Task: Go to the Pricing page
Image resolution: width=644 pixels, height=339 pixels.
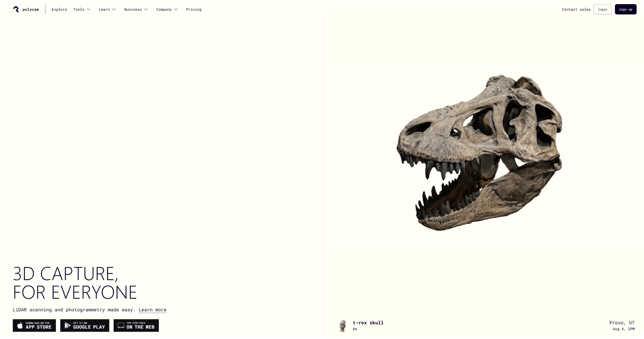Action: point(194,10)
